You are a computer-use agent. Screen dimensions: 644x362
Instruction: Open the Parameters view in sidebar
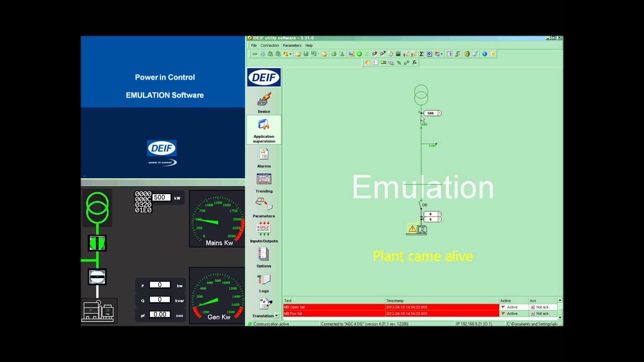click(264, 208)
